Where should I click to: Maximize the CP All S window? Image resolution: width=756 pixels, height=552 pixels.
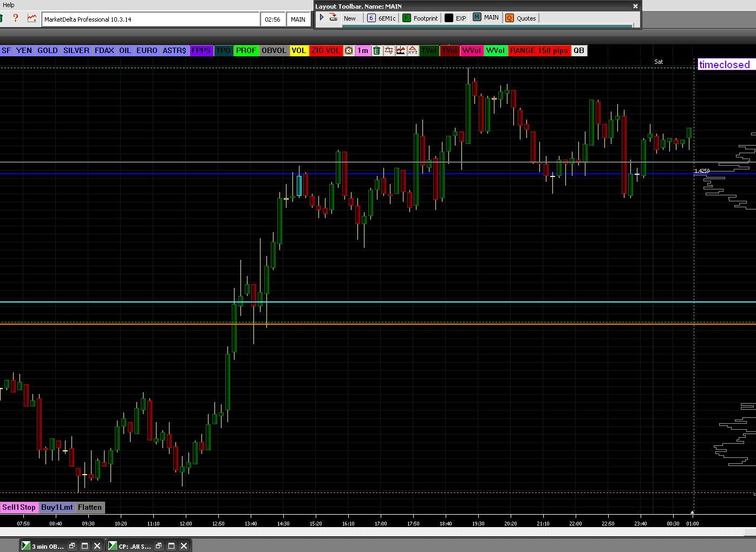pyautogui.click(x=171, y=546)
